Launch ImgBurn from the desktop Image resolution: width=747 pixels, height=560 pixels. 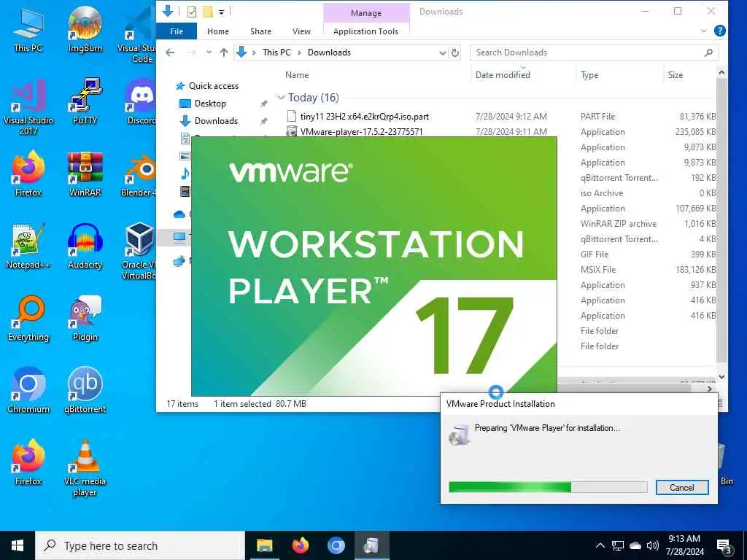(x=85, y=29)
